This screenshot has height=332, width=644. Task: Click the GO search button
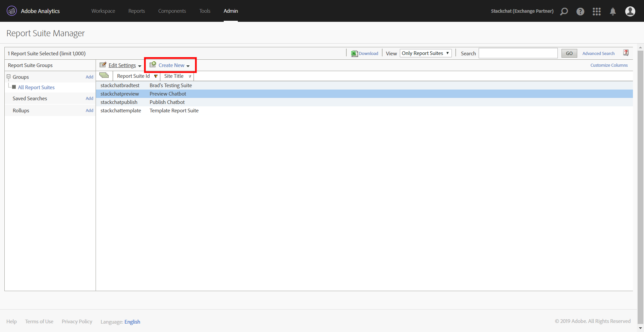click(x=569, y=53)
